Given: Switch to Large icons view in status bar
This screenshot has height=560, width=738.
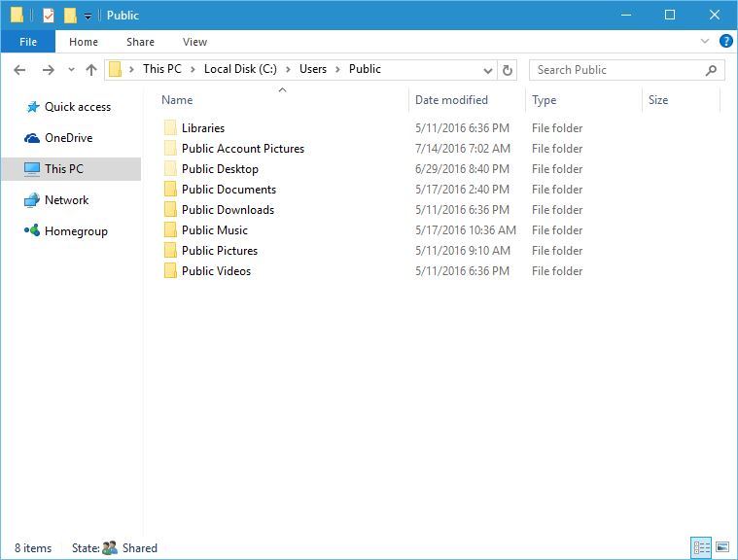Looking at the screenshot, I should [722, 547].
